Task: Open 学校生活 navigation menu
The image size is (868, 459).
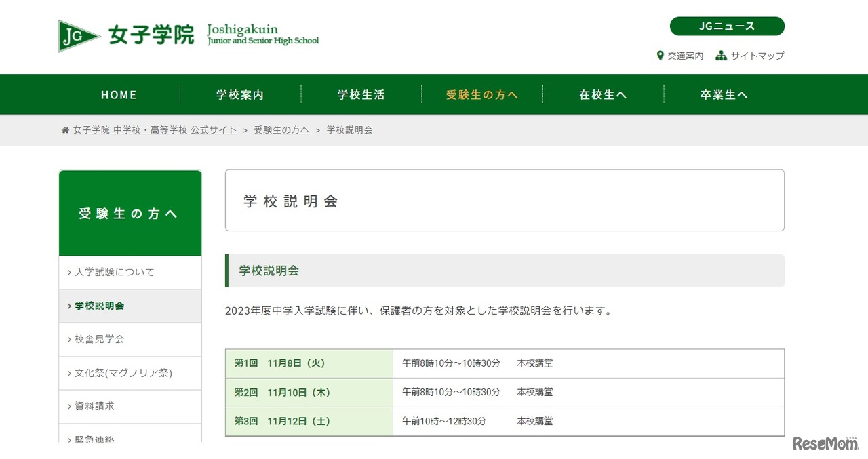Action: pos(361,95)
